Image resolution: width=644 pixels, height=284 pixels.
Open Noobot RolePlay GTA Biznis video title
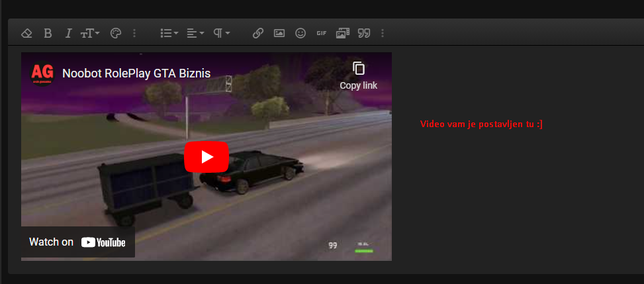[x=136, y=73]
